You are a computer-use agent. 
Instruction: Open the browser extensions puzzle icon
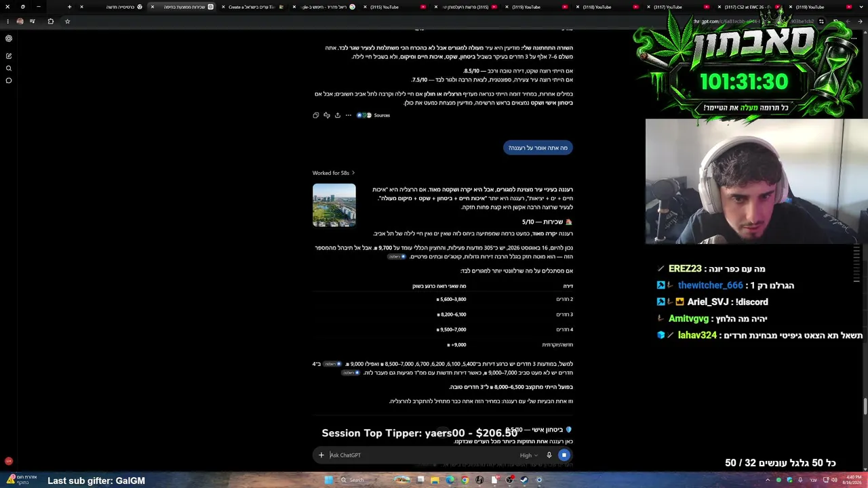51,21
